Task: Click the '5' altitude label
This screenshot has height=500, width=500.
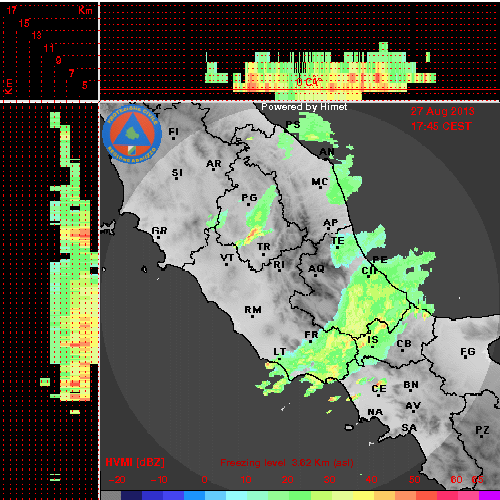Action: (x=85, y=85)
